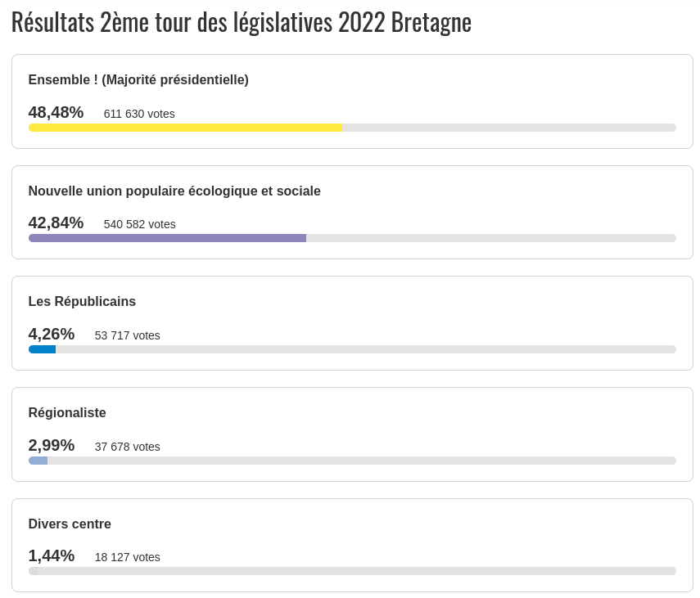This screenshot has width=700, height=598.
Task: Click the 42,84% percentage figure
Action: click(56, 223)
